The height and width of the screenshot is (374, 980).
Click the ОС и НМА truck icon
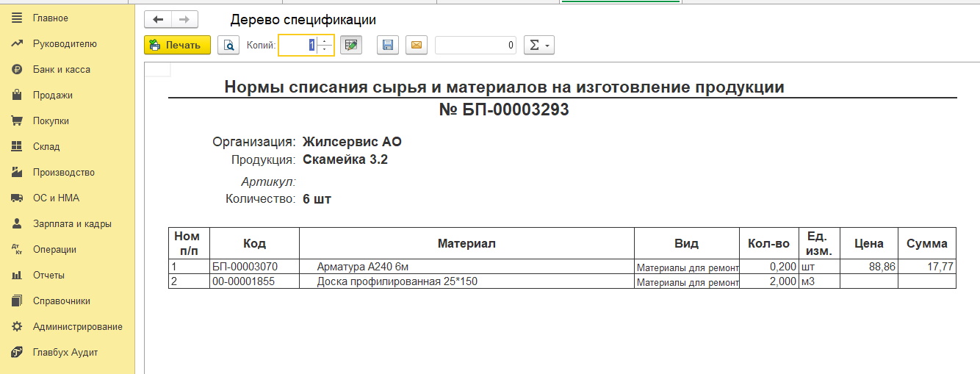[x=17, y=198]
